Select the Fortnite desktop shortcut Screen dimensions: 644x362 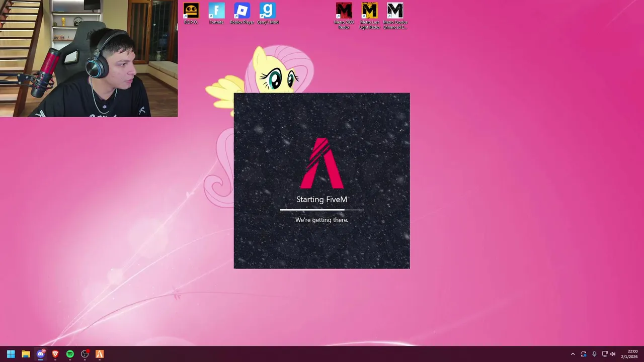216,14
